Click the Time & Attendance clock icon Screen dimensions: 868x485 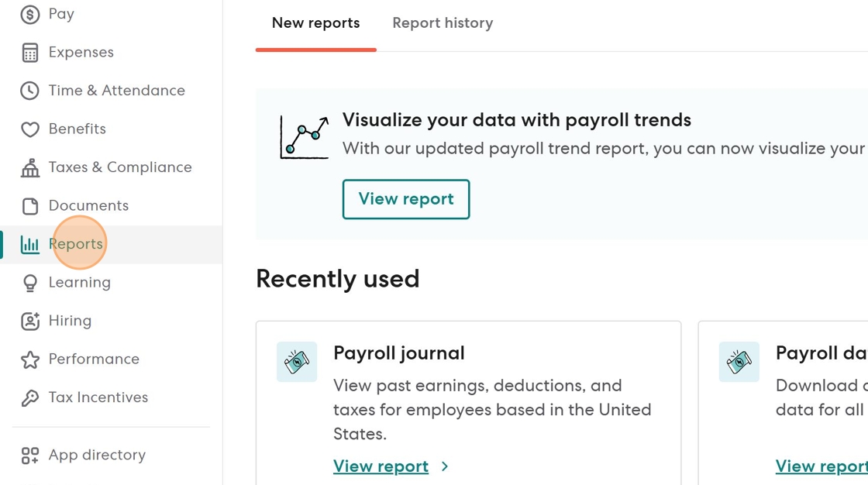point(29,91)
